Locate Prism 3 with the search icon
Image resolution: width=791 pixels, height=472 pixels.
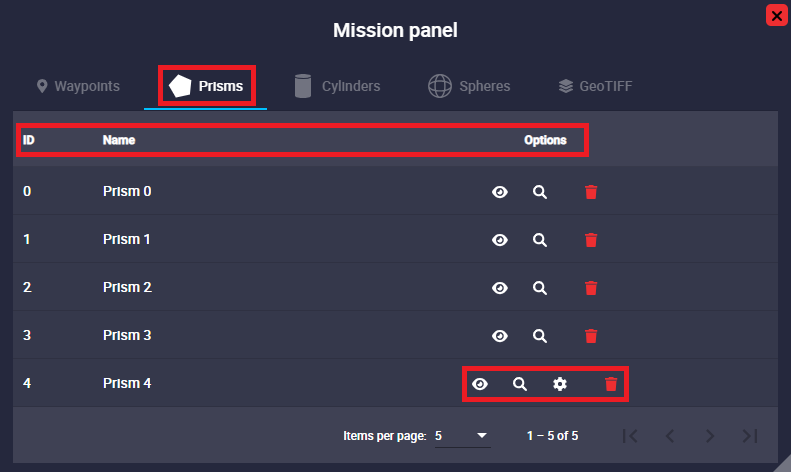[x=539, y=336]
